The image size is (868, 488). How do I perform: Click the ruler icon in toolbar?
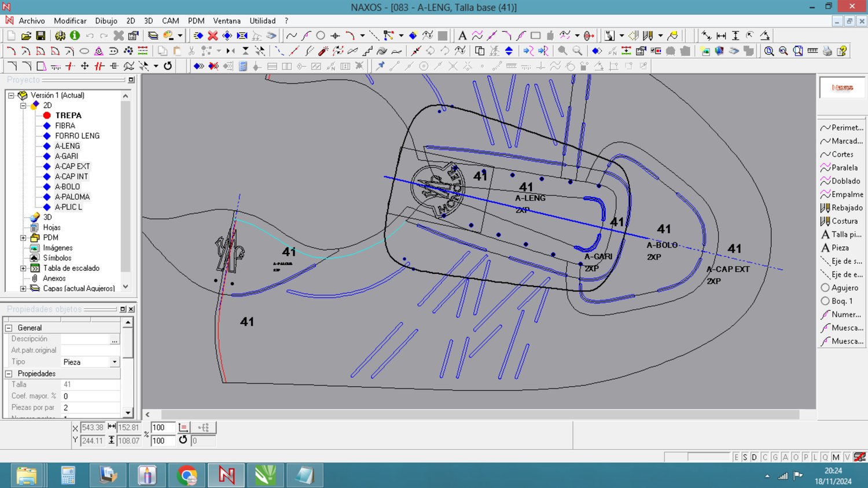point(812,51)
